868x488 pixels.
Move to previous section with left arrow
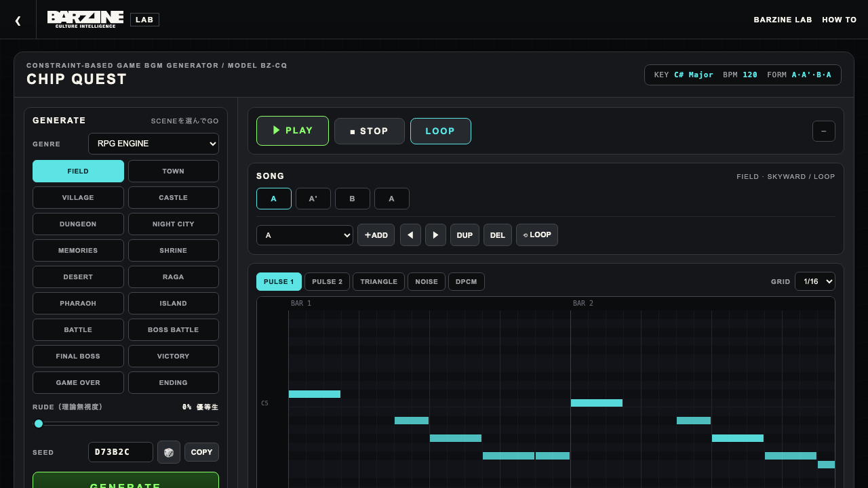coord(410,235)
